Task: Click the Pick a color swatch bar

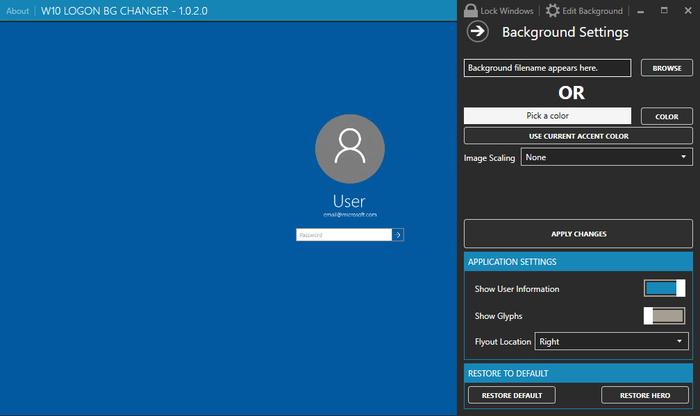Action: tap(547, 116)
